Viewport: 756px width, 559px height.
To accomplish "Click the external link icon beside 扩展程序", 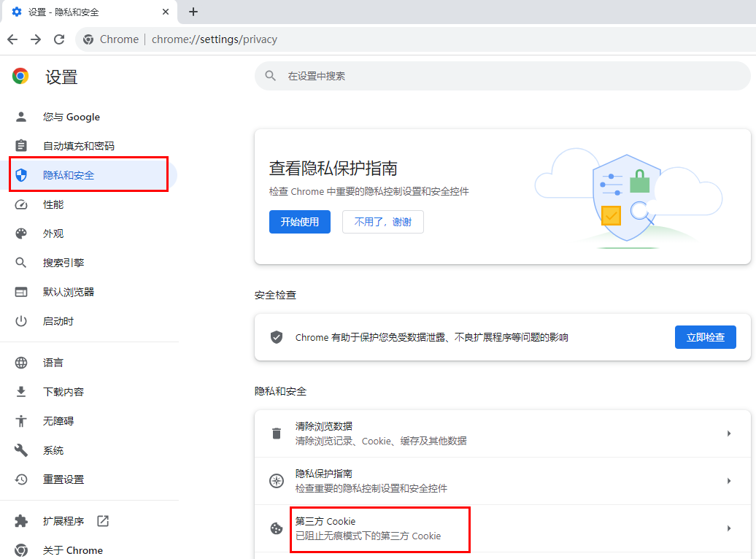I will click(103, 521).
